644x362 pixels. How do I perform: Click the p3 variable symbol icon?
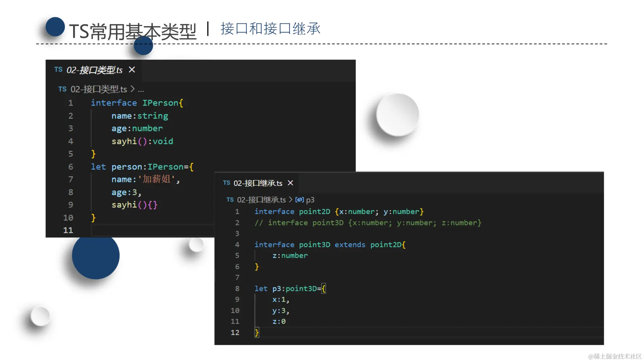click(x=300, y=200)
